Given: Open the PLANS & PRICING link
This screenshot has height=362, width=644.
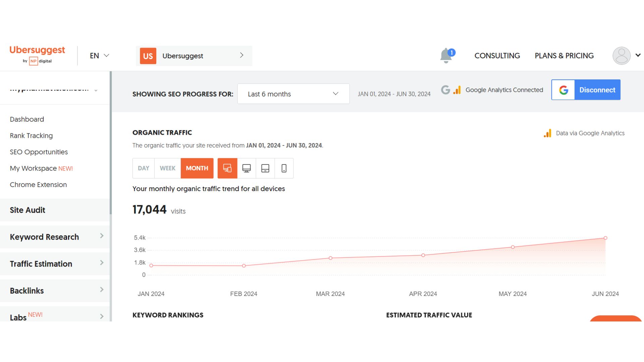Looking at the screenshot, I should click(564, 56).
